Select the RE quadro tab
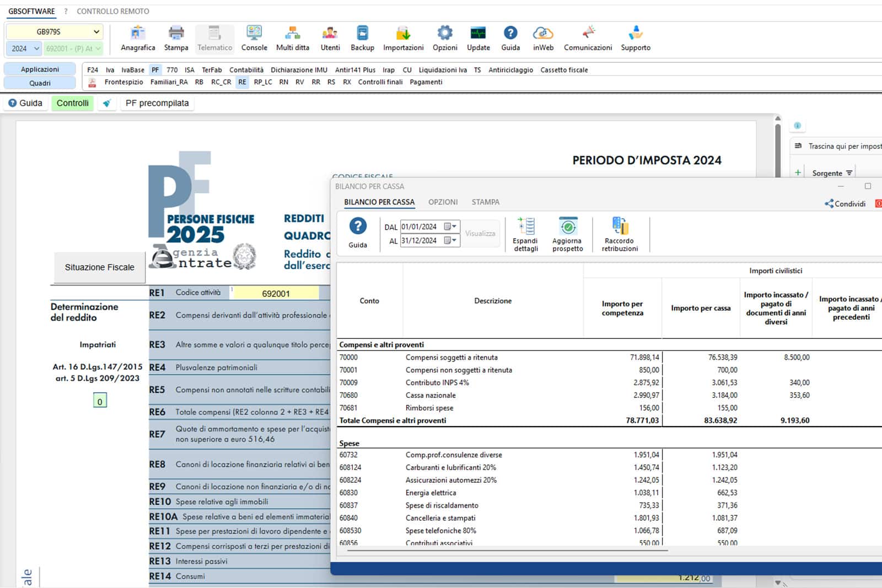Viewport: 882px width, 588px height. (242, 82)
